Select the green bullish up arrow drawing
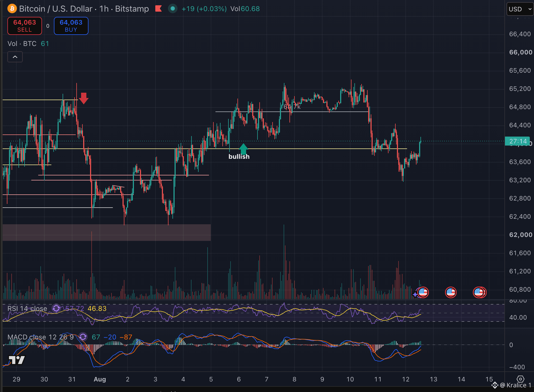This screenshot has width=534, height=392. coord(243,149)
